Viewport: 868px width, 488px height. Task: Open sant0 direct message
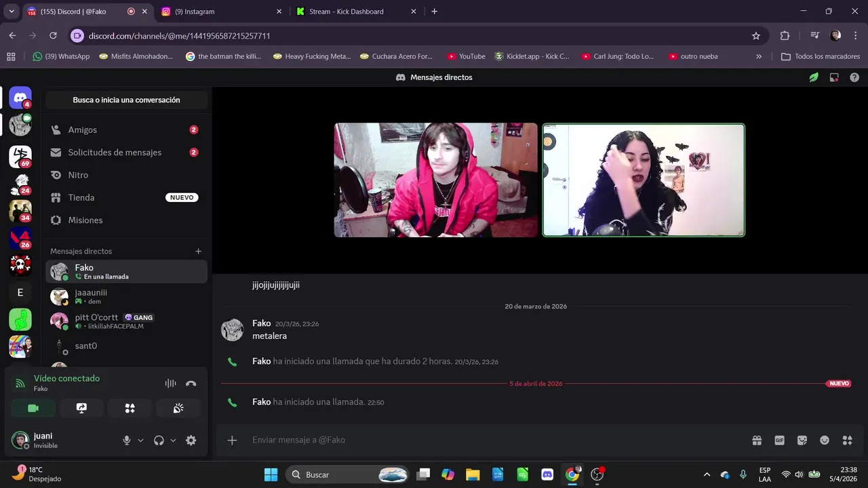click(126, 346)
